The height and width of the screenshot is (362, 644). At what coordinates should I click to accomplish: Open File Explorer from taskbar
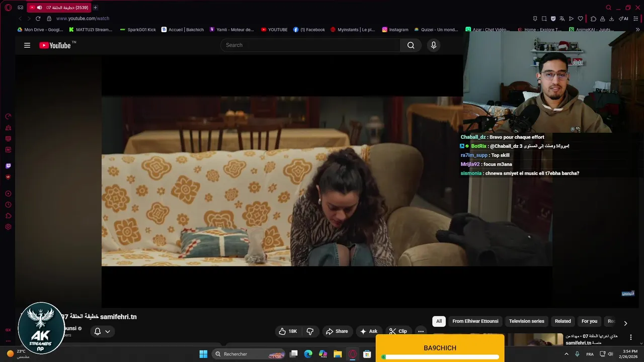pos(338,354)
